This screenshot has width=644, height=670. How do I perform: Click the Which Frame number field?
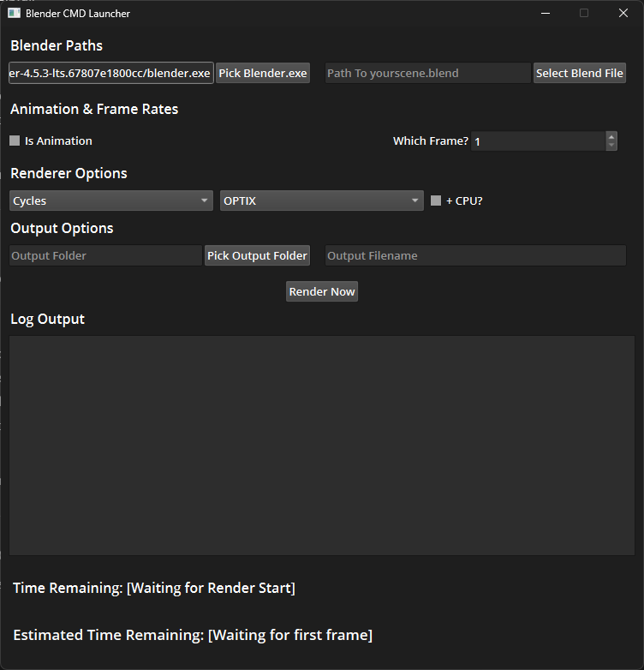538,141
